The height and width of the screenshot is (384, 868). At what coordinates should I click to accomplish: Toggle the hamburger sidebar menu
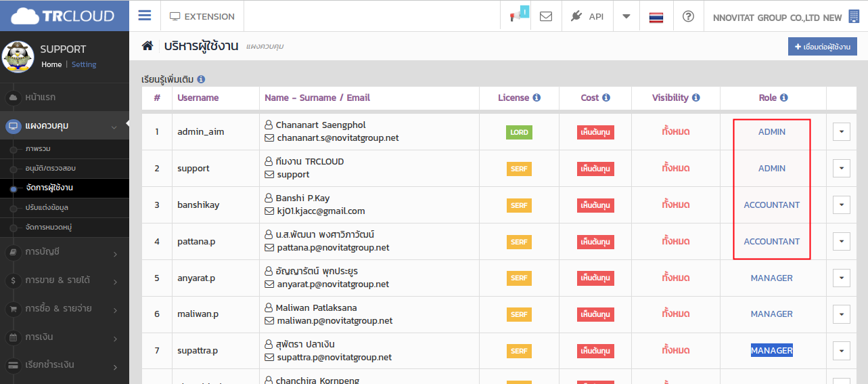coord(144,16)
